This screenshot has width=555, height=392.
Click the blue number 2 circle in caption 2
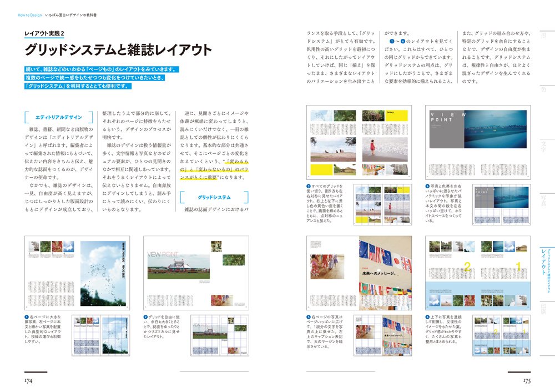[x=145, y=317]
